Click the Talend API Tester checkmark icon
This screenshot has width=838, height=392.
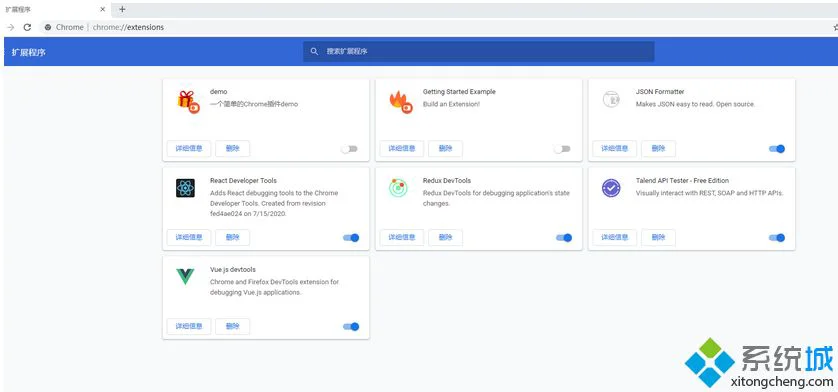[x=611, y=188]
